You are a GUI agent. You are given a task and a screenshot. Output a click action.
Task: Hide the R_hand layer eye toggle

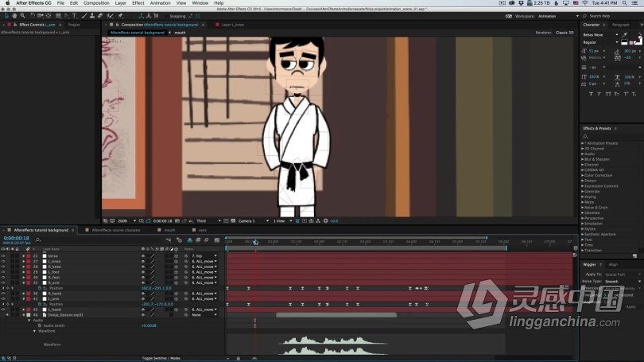3,294
